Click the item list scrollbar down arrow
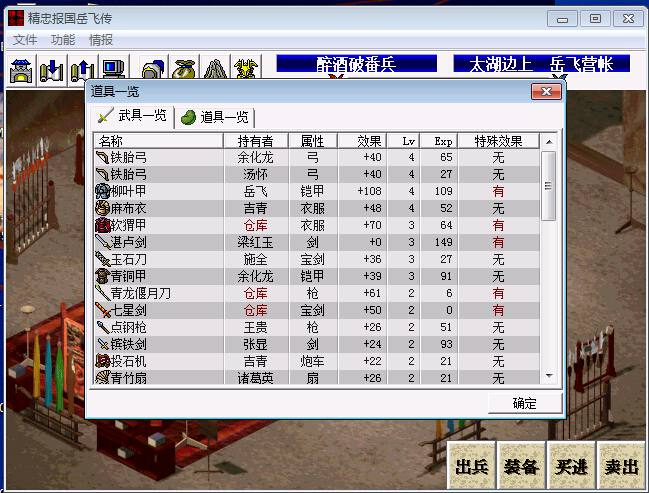This screenshot has width=649, height=493. (548, 375)
